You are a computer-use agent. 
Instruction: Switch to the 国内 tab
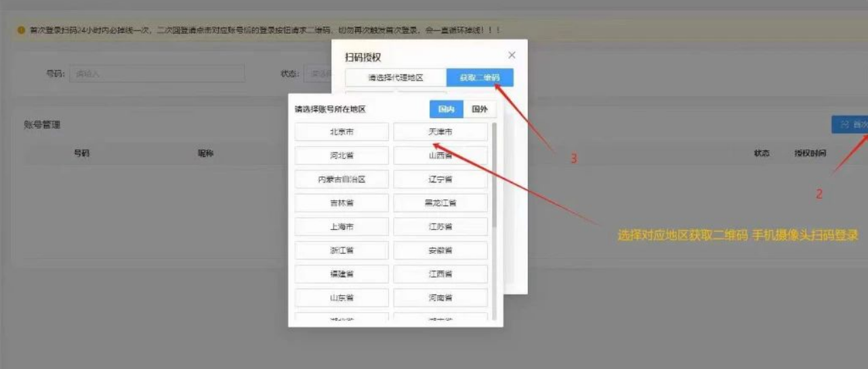[x=447, y=109]
